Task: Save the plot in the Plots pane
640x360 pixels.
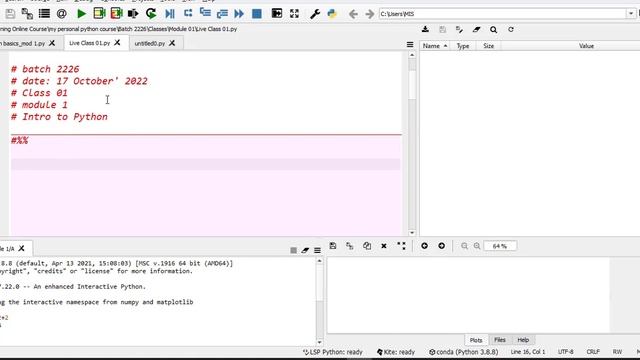Action: click(333, 246)
